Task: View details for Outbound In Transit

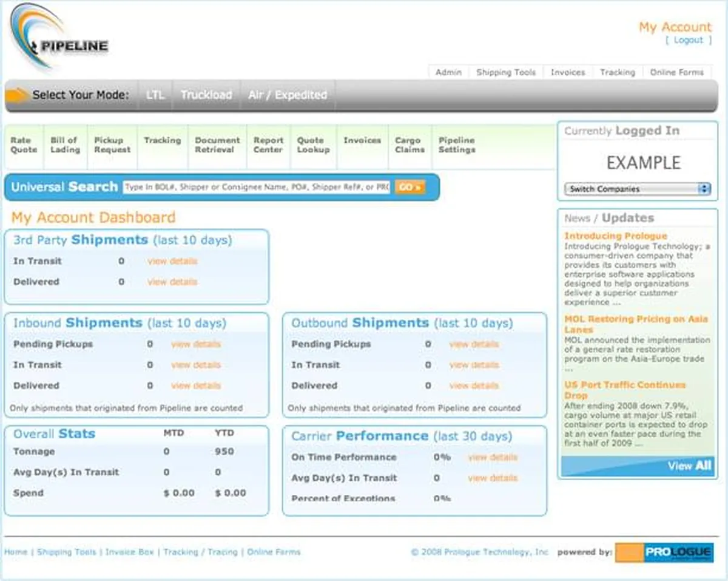Action: pos(474,365)
